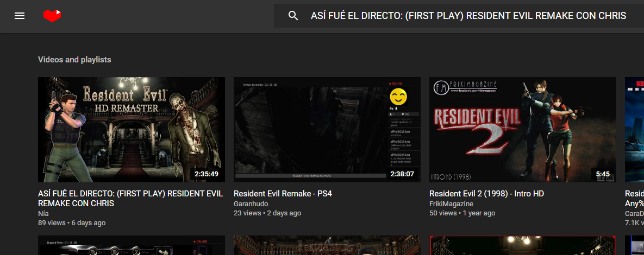Open the Resident Evil HD Remaster thumbnail
Screen dimensions: 644x255
coord(132,130)
